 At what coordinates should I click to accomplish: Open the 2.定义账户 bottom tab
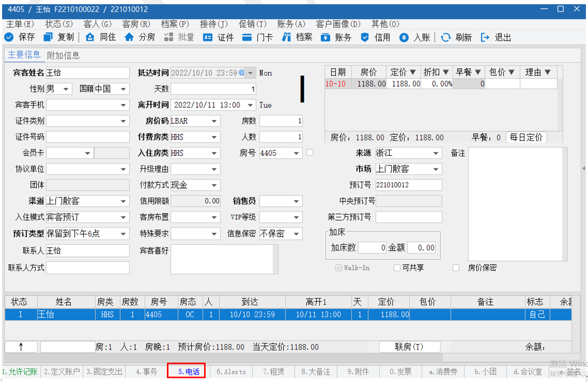point(62,371)
